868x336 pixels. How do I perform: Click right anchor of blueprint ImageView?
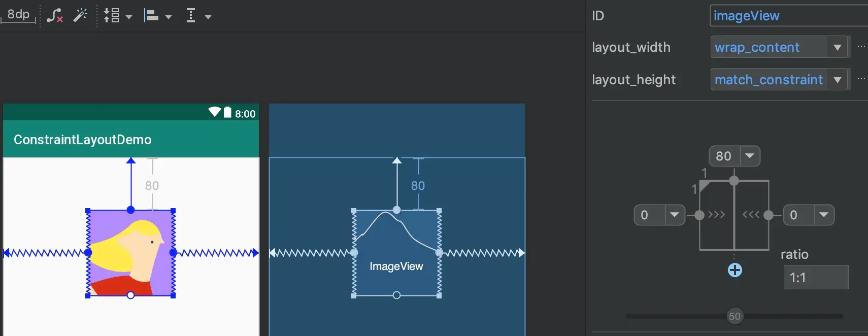(x=439, y=252)
